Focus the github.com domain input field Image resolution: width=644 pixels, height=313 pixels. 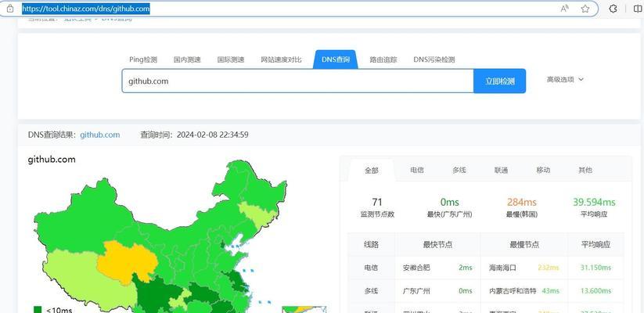pos(298,81)
